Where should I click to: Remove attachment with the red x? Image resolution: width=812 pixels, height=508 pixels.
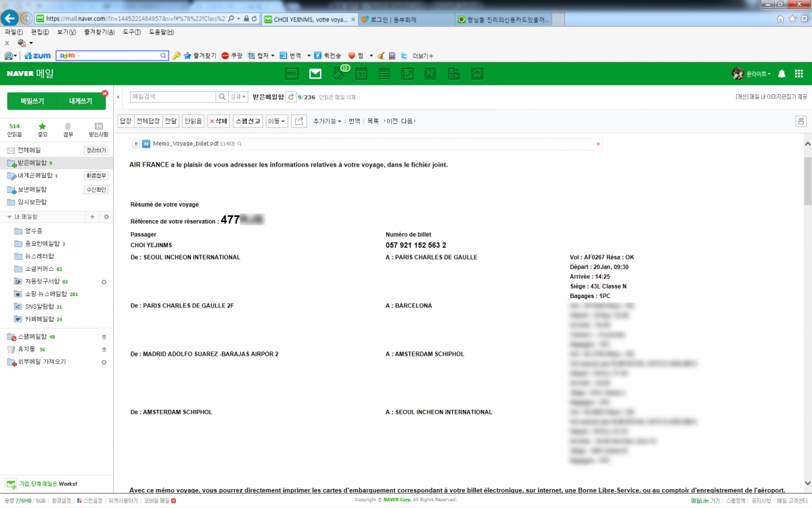(598, 144)
